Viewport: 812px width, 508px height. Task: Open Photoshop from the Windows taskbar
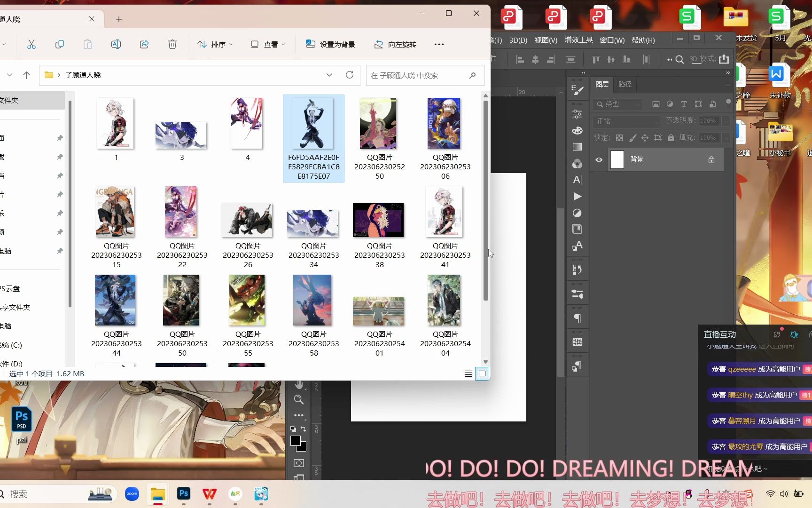(183, 494)
